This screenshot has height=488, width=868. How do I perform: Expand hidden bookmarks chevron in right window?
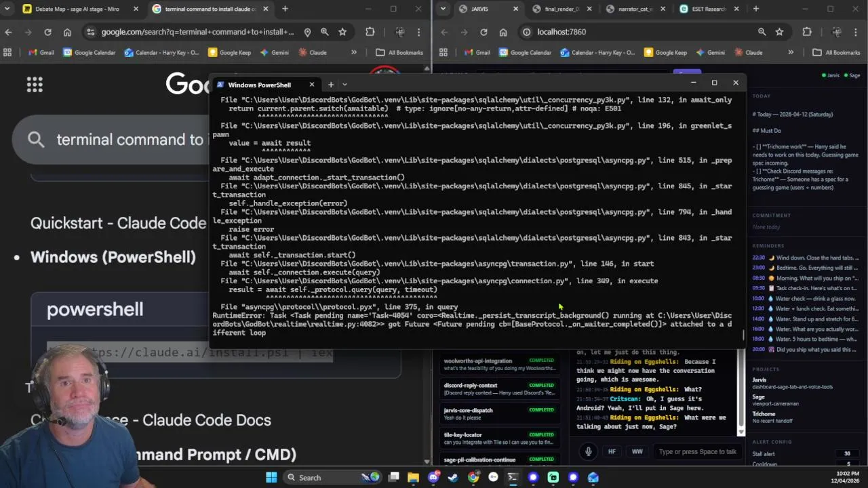coord(790,52)
